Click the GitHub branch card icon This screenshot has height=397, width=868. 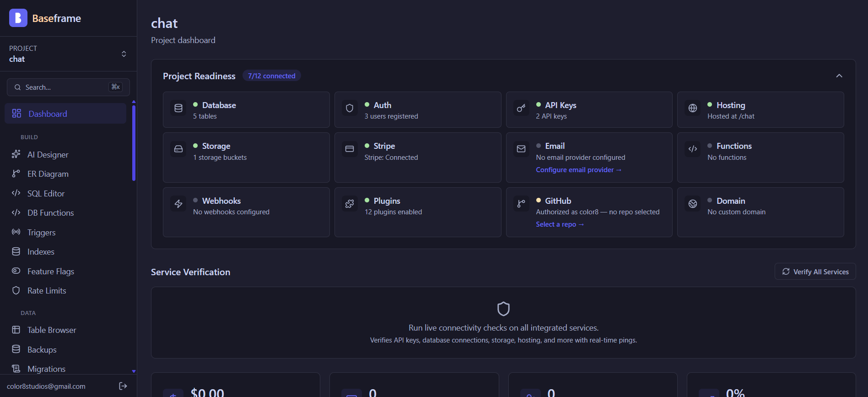click(x=521, y=204)
